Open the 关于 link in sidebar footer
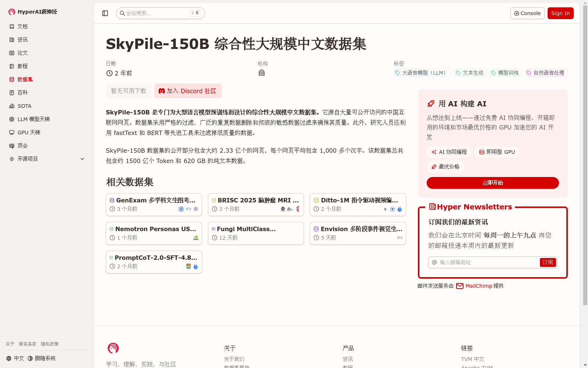Image resolution: width=588 pixels, height=368 pixels. click(x=10, y=344)
